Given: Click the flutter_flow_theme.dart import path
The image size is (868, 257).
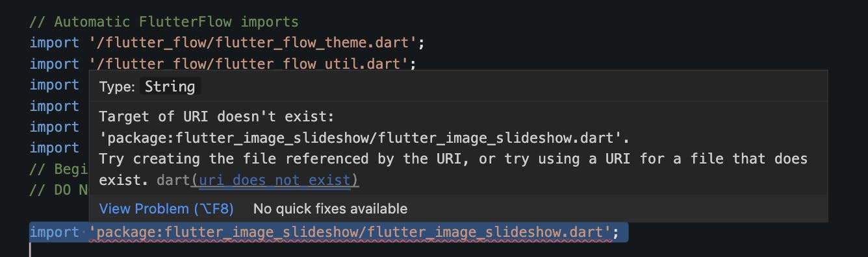Looking at the screenshot, I should point(253,43).
